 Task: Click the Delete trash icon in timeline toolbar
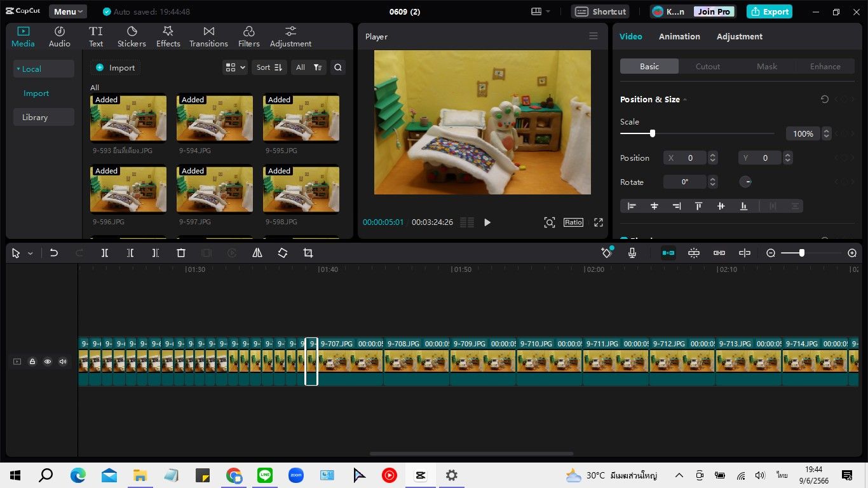[x=181, y=253]
